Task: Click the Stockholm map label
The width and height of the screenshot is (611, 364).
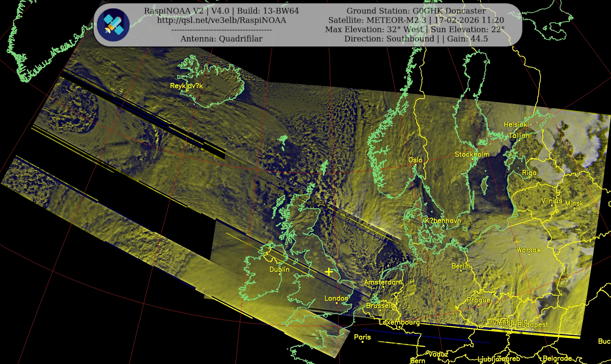Action: (472, 154)
